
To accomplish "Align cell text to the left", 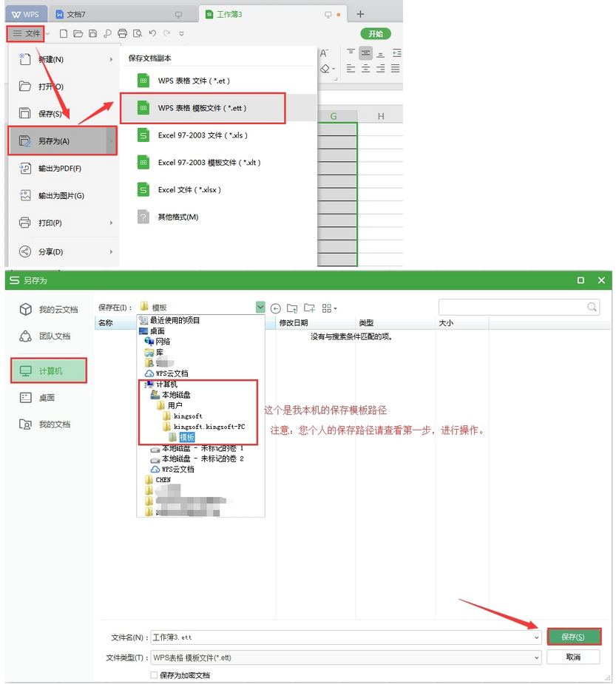I will pyautogui.click(x=351, y=69).
